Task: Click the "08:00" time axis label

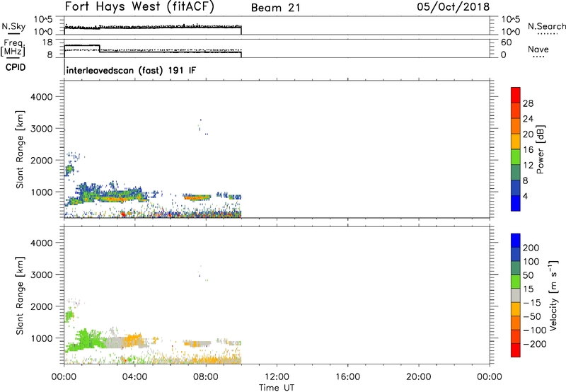Action: pos(206,377)
